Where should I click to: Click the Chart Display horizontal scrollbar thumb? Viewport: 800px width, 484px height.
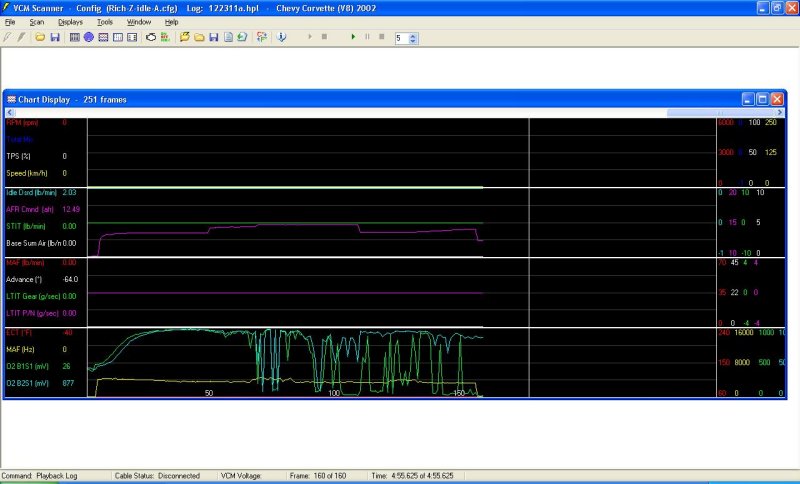pos(721,113)
